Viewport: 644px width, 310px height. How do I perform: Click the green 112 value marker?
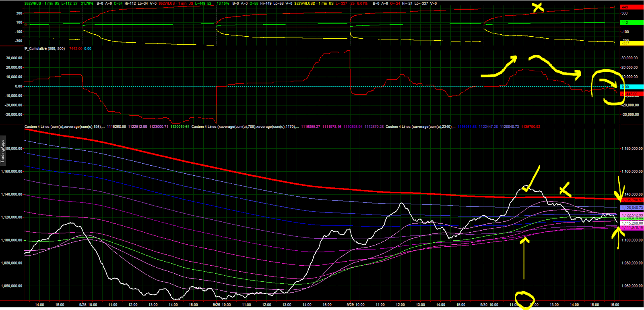[631, 22]
